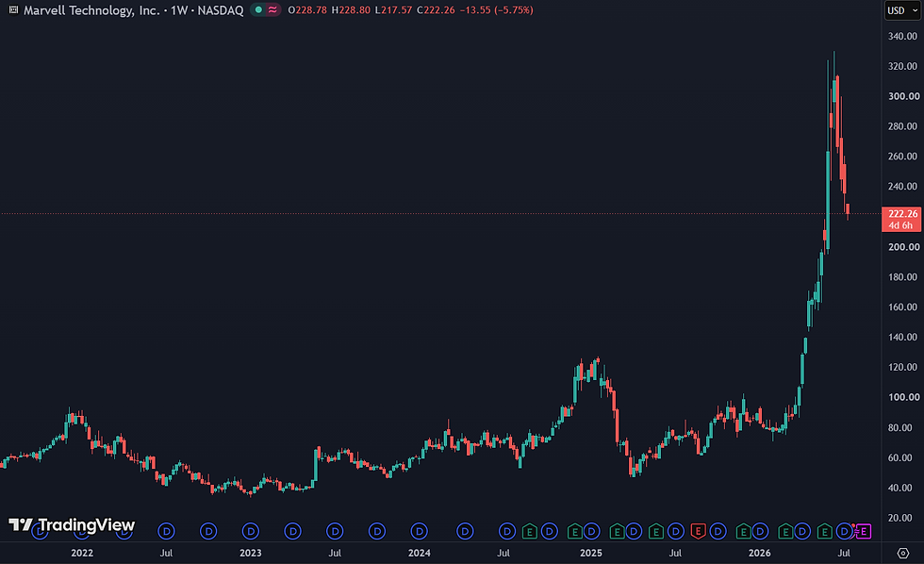Click the 60.00 price axis label
This screenshot has height=564, width=924.
coord(899,458)
